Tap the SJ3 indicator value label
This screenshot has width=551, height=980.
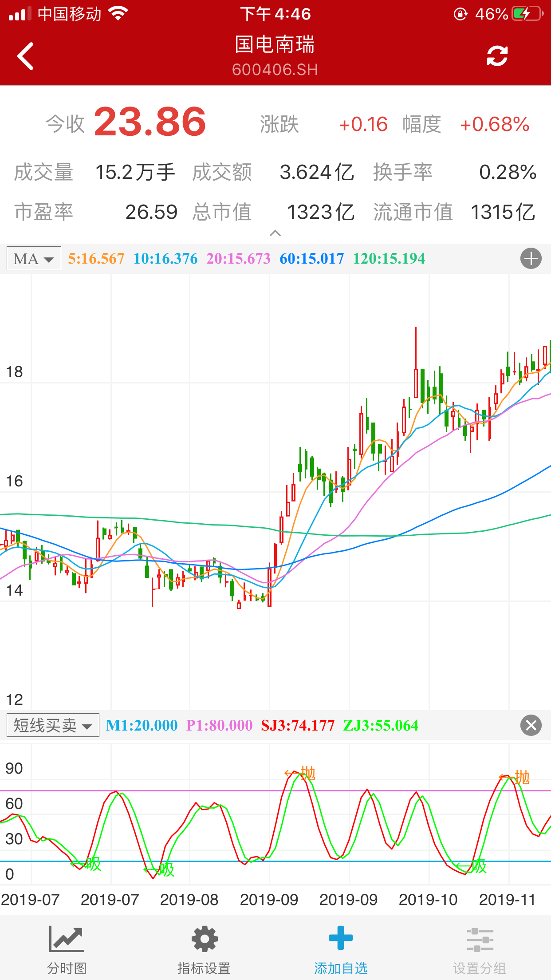[297, 726]
